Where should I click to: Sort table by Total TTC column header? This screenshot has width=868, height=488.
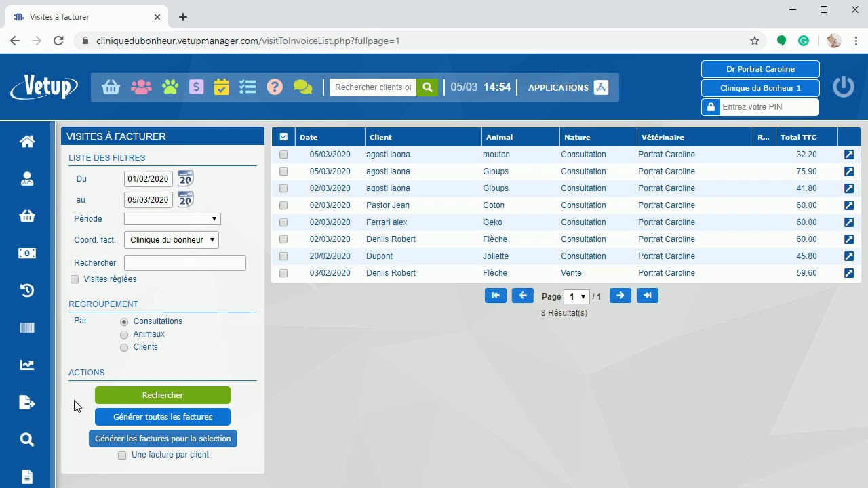[x=798, y=137]
